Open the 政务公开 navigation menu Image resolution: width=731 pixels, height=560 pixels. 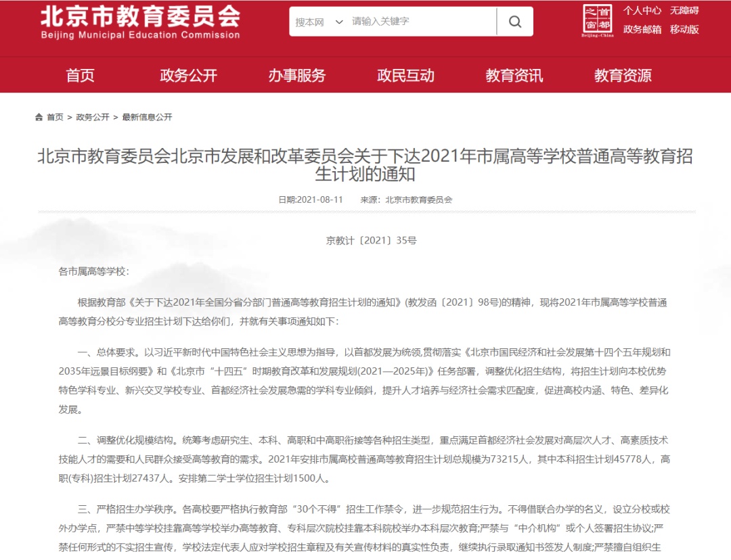tap(189, 75)
